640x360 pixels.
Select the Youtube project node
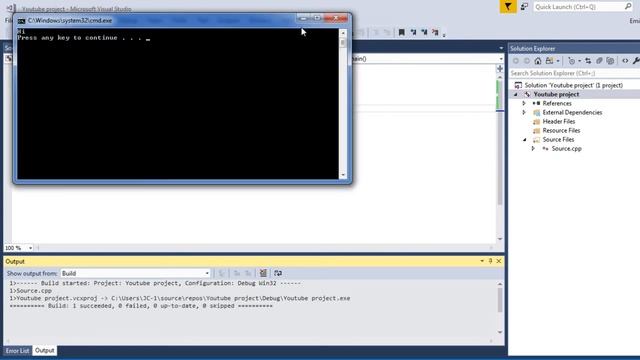(x=556, y=94)
